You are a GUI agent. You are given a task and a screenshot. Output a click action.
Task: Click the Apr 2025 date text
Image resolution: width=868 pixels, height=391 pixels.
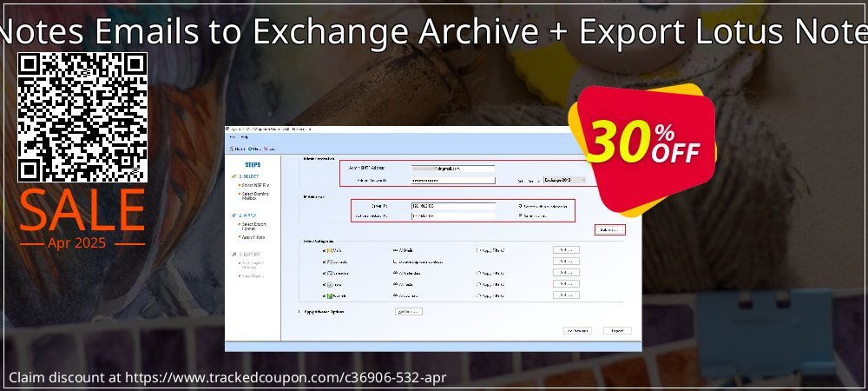(76, 243)
